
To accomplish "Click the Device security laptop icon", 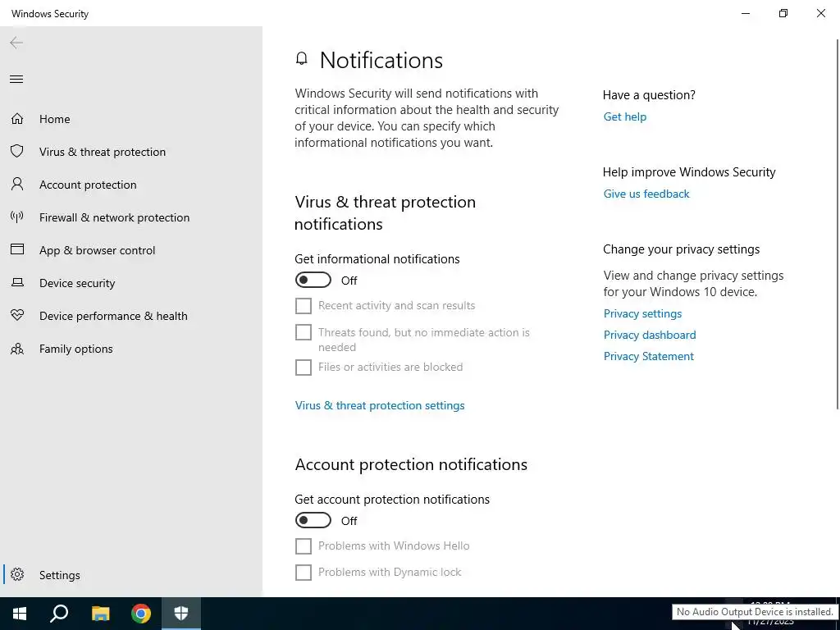I will pyautogui.click(x=17, y=282).
